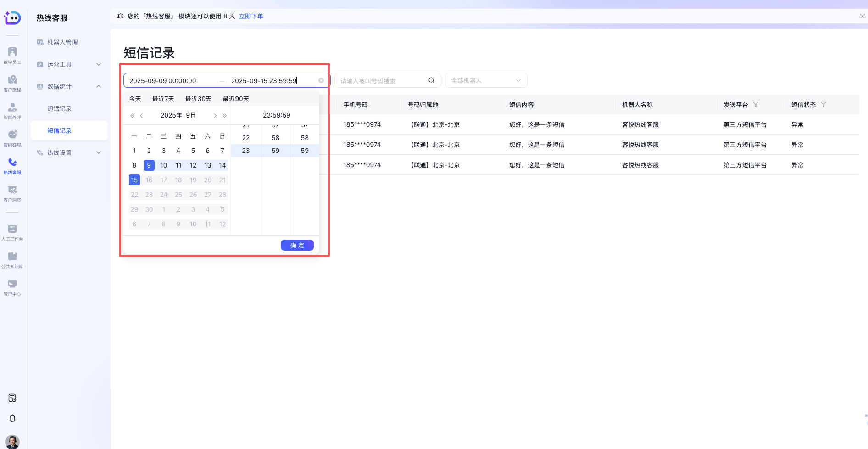Image resolution: width=868 pixels, height=449 pixels.
Task: Open the 客户洞察 sidebar icon
Action: point(12,193)
